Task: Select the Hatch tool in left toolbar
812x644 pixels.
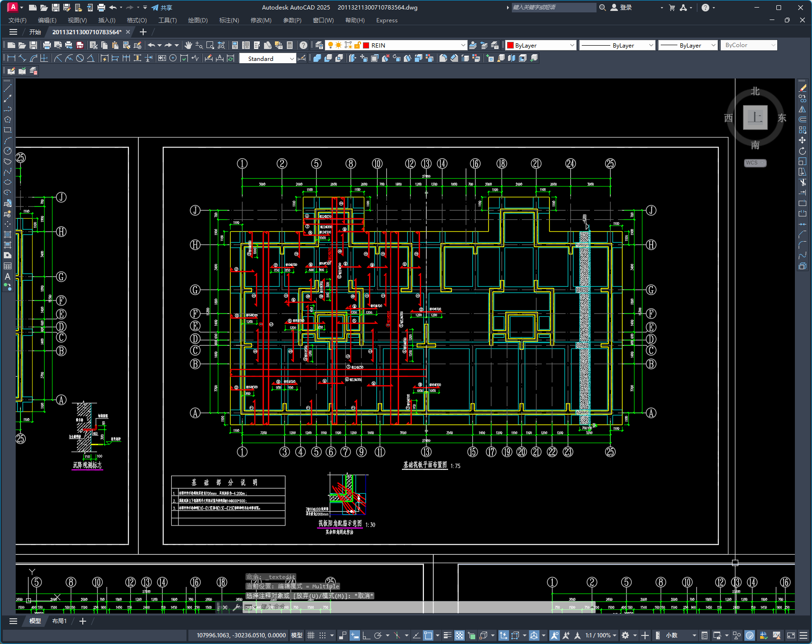Action: pos(8,234)
